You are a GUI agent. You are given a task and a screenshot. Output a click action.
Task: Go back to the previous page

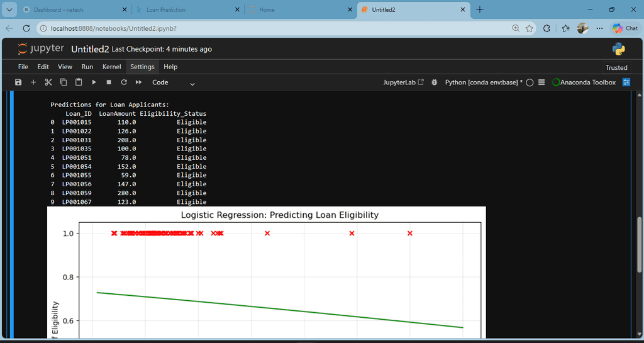point(9,28)
